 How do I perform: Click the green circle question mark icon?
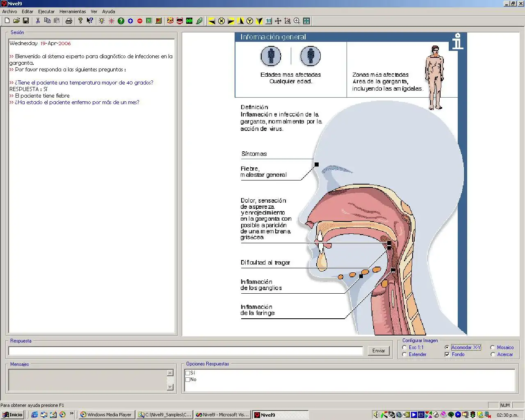121,21
